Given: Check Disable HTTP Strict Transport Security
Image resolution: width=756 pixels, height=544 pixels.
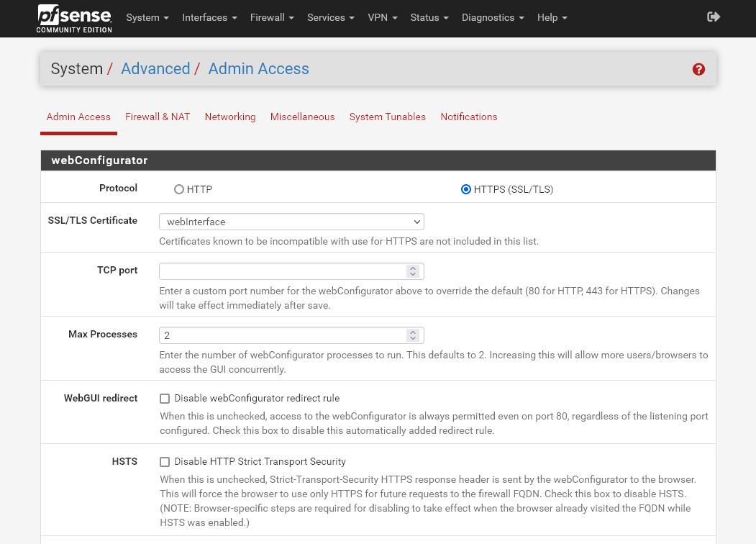Looking at the screenshot, I should tap(165, 462).
